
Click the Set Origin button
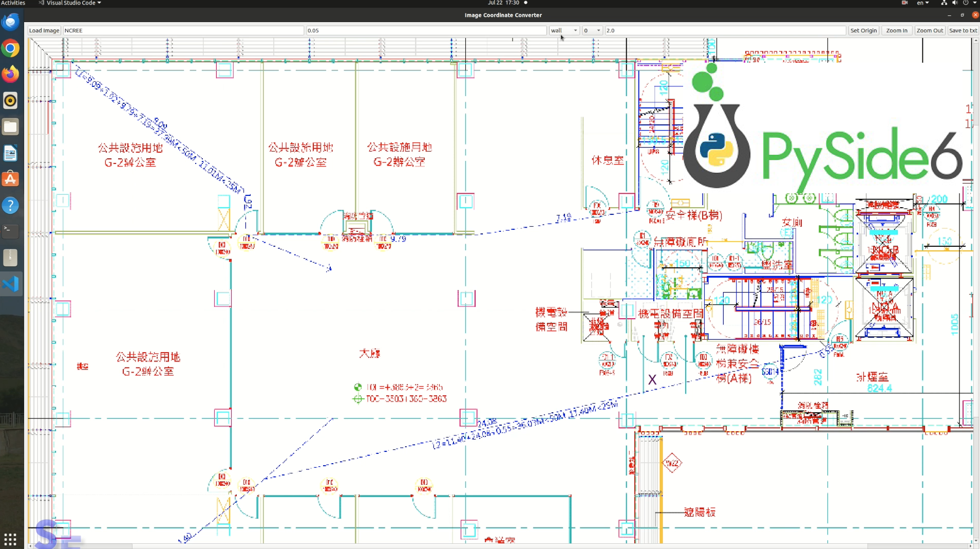pyautogui.click(x=863, y=30)
